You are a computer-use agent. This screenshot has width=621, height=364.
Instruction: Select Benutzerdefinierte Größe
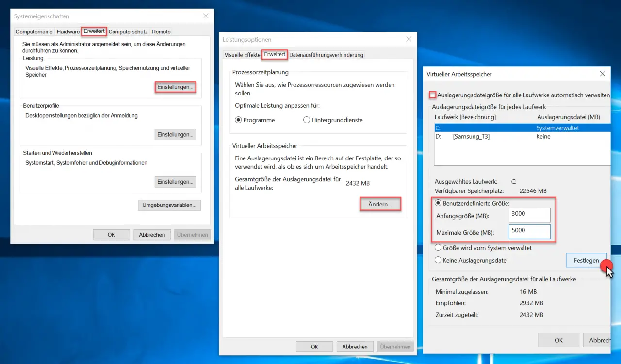(437, 203)
